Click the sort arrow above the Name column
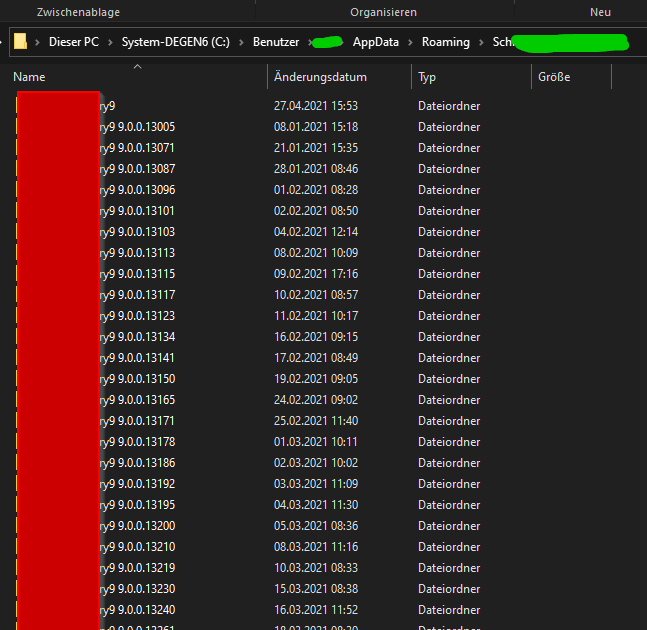Viewport: 647px width, 630px height. (x=137, y=67)
